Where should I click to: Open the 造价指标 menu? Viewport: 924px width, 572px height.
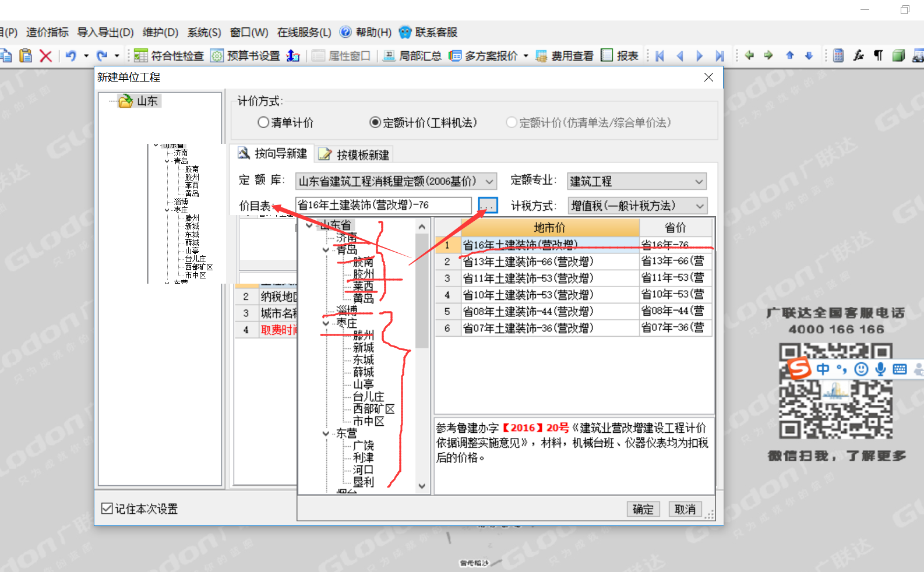[x=47, y=32]
